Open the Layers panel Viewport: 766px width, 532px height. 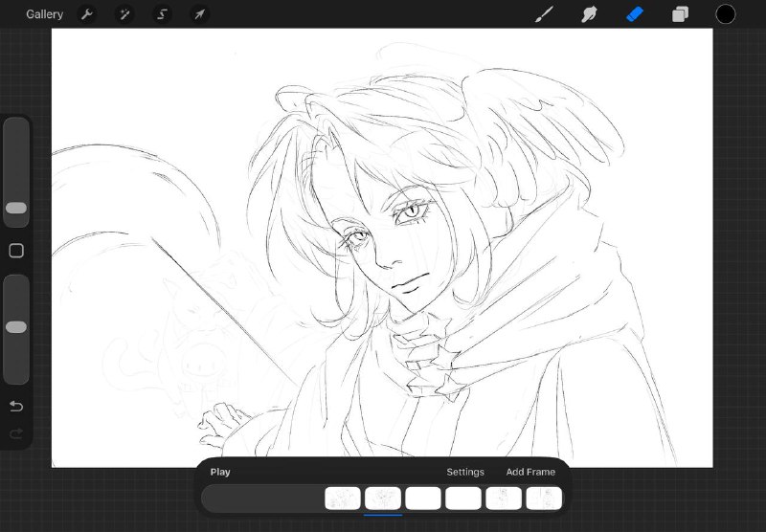[x=680, y=14]
